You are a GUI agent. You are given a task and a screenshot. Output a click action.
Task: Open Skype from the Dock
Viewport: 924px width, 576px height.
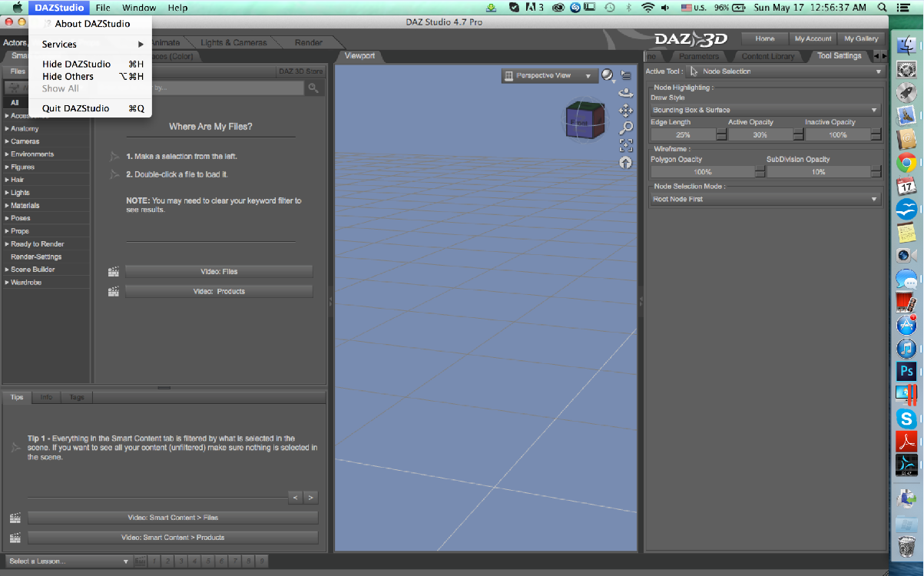[x=906, y=419]
